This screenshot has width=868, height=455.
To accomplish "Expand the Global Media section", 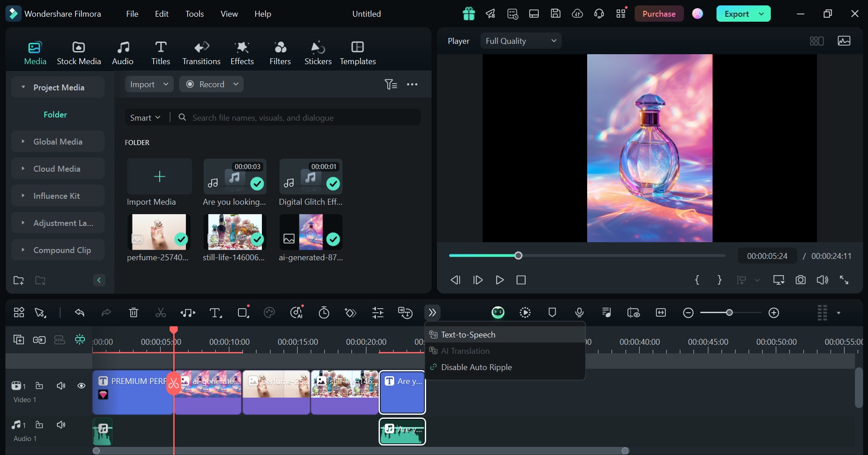I will (23, 141).
